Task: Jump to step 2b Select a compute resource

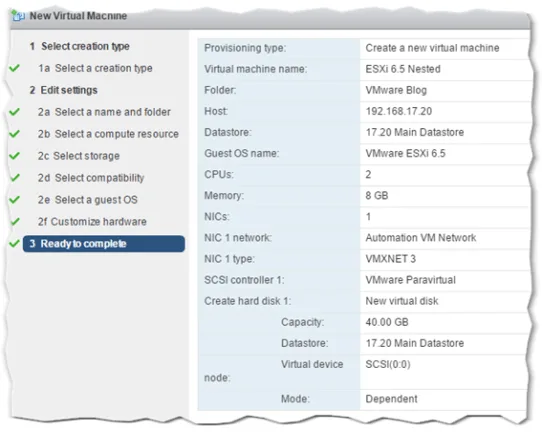Action: point(108,134)
